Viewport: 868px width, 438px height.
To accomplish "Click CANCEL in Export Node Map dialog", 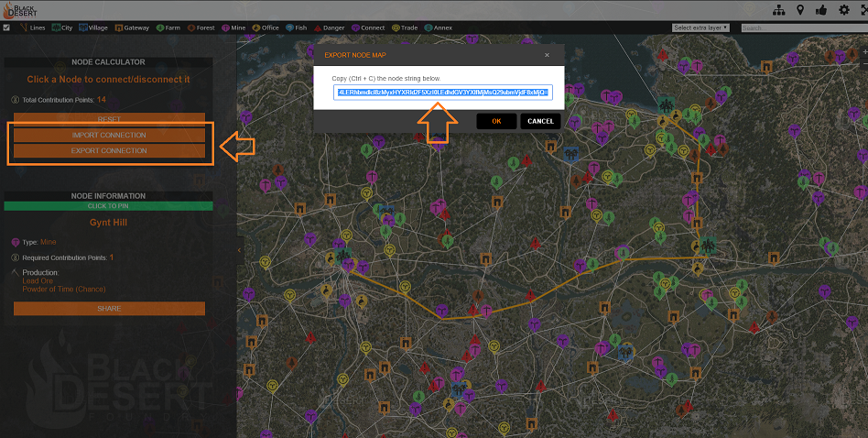I will 540,121.
